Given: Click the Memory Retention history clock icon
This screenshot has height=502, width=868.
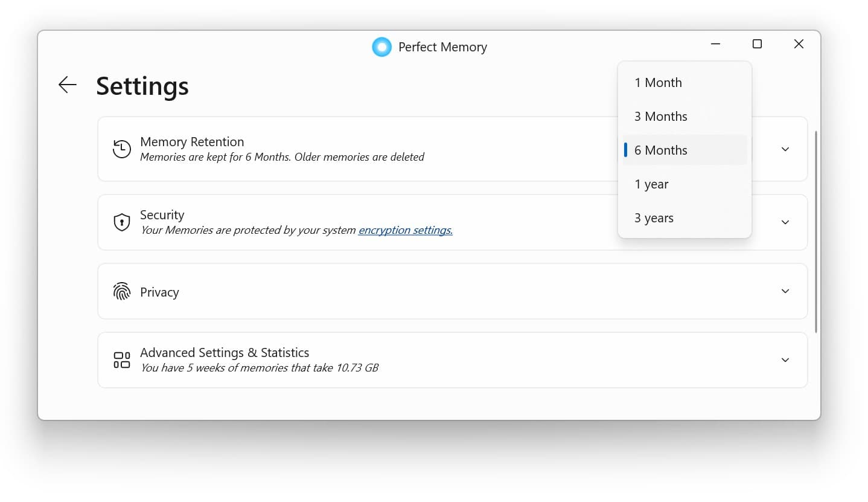Looking at the screenshot, I should [x=121, y=149].
